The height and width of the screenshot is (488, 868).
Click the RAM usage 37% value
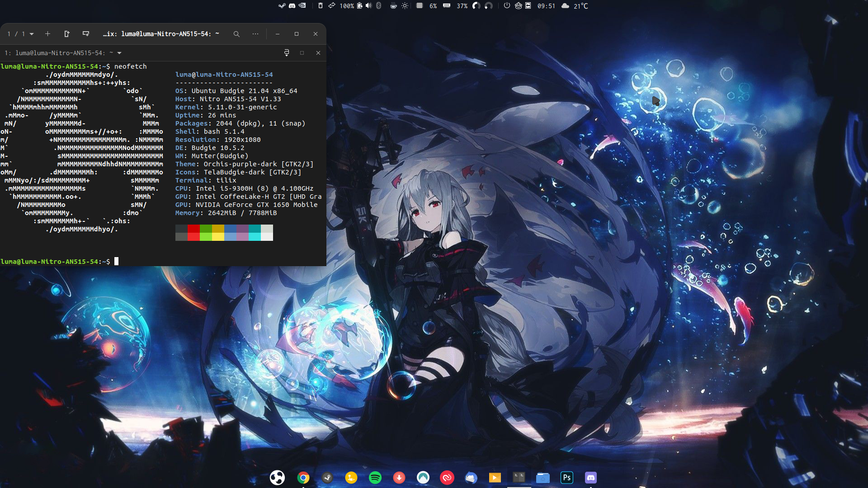point(462,6)
